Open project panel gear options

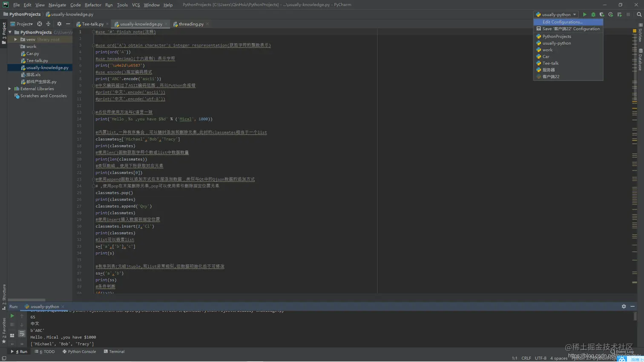59,24
